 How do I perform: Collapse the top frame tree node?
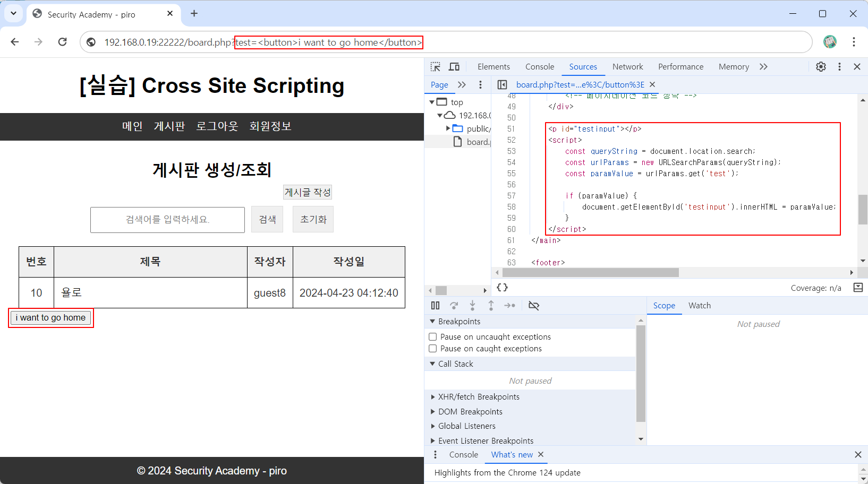[x=432, y=102]
